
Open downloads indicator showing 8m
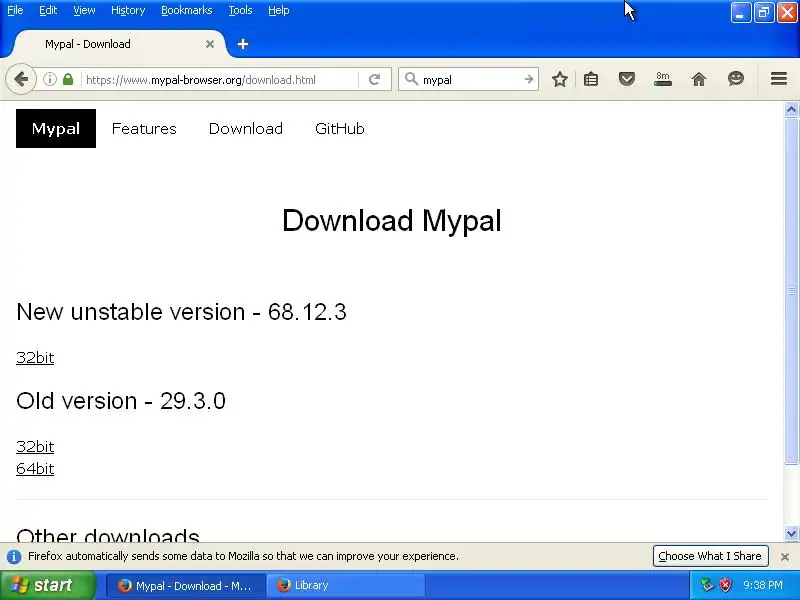point(663,79)
